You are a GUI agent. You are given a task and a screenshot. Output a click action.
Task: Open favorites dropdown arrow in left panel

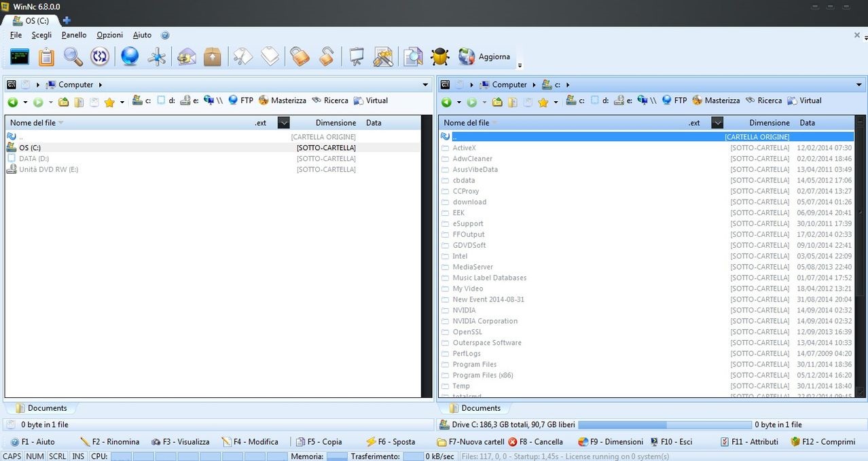tap(122, 103)
